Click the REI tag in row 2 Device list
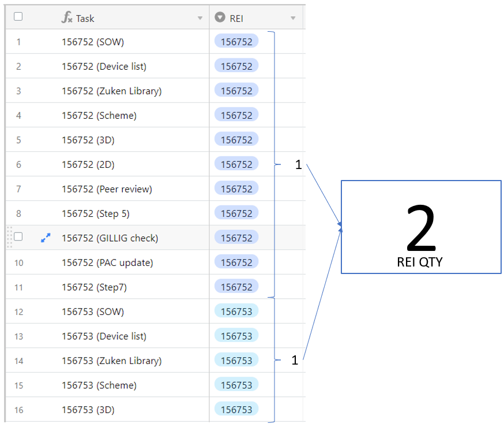 point(236,66)
